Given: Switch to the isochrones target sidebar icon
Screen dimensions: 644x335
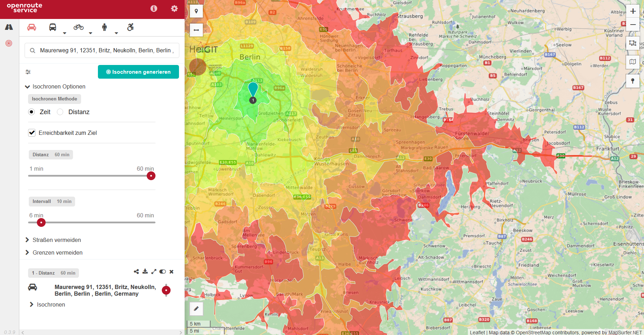Looking at the screenshot, I should pyautogui.click(x=9, y=43).
